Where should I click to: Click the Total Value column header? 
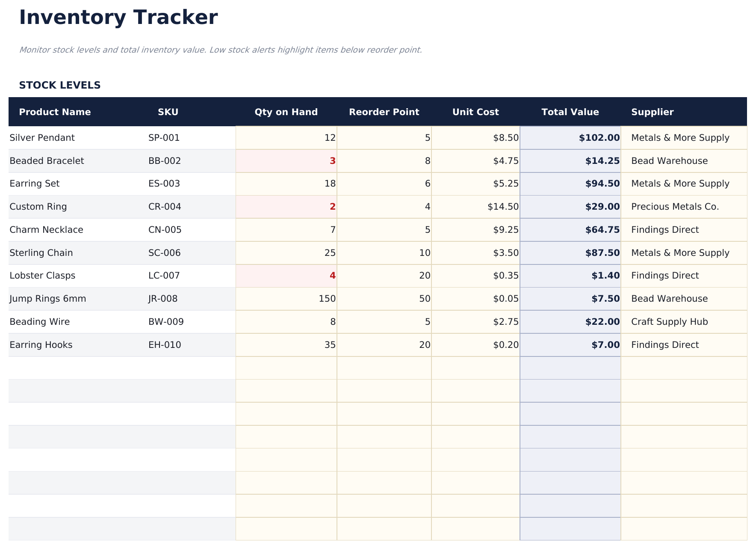(570, 112)
